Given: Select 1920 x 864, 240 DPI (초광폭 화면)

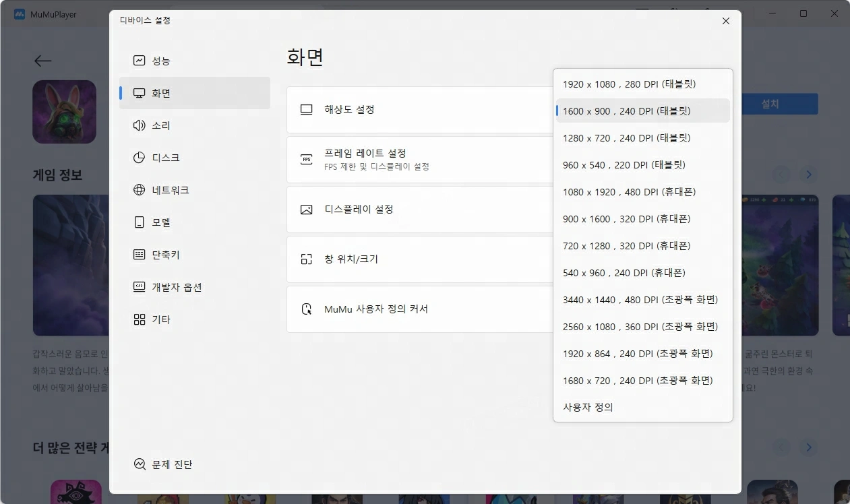Looking at the screenshot, I should point(643,354).
